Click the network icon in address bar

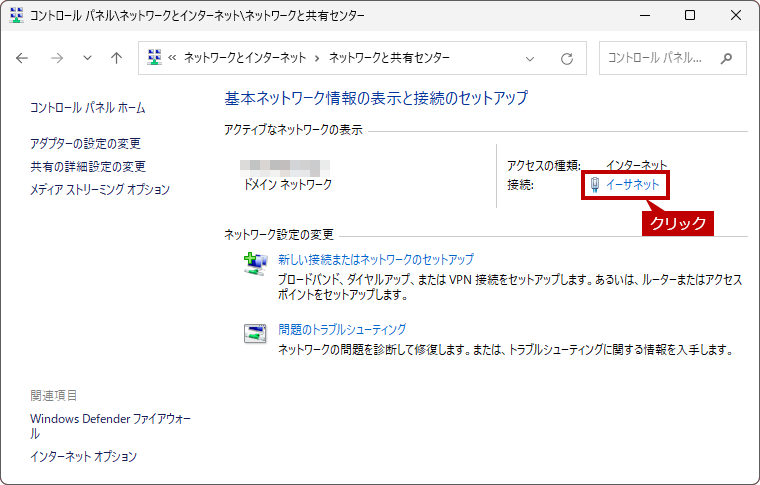tap(154, 58)
